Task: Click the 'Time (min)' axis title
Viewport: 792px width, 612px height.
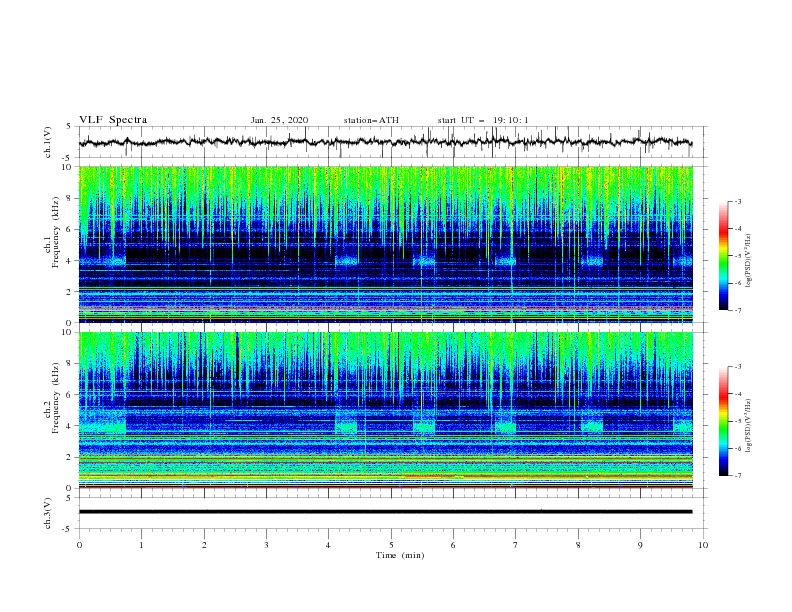Action: click(x=400, y=555)
